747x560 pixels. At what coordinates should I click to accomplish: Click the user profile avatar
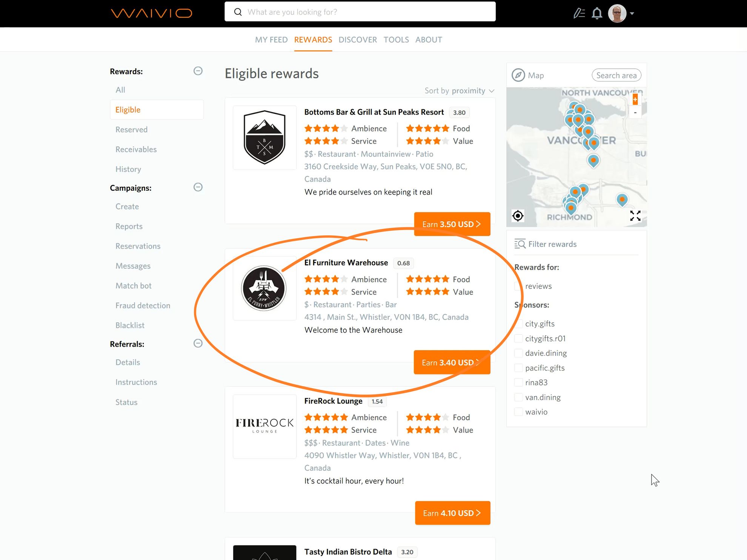(x=617, y=13)
